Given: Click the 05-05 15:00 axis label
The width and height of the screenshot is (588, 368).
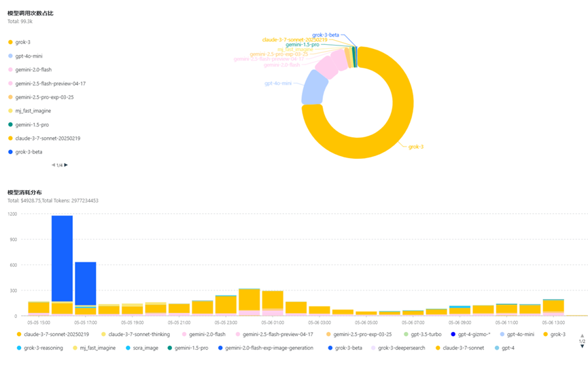Looking at the screenshot, I should click(39, 323).
